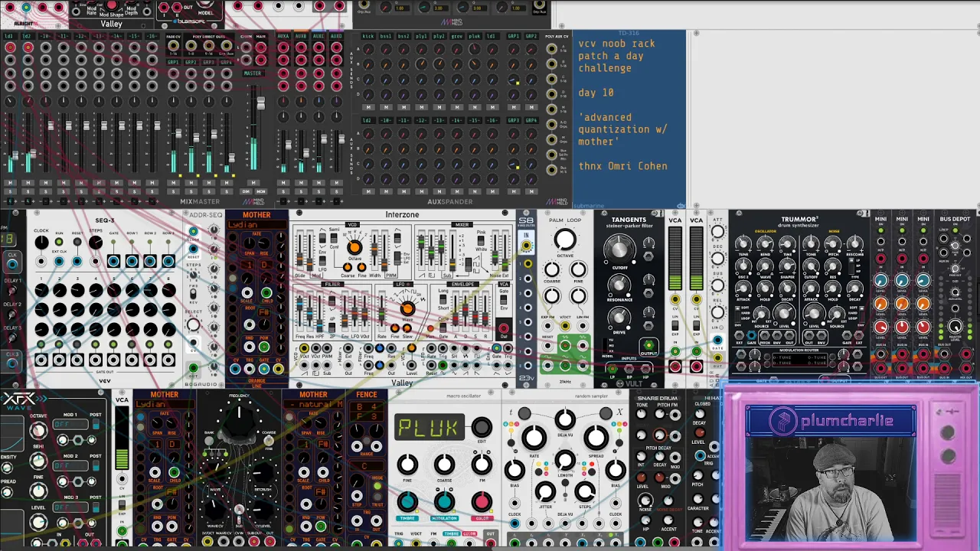Click the ROW 1 output jack on SEQ-3
The image size is (980, 551).
click(132, 262)
